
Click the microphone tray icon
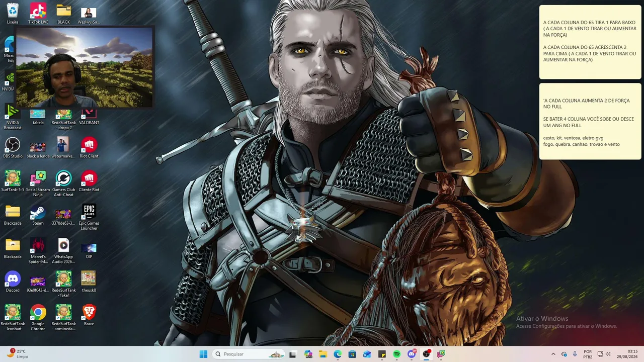click(575, 354)
